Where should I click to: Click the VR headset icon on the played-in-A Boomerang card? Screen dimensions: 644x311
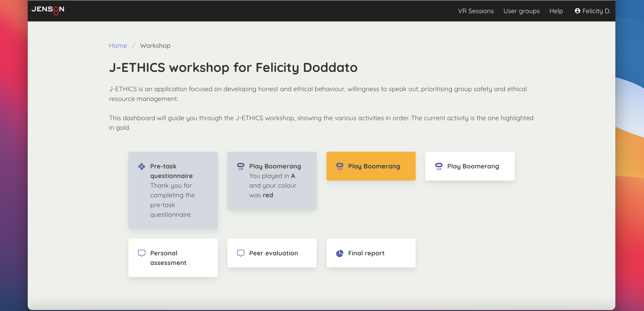(x=241, y=166)
